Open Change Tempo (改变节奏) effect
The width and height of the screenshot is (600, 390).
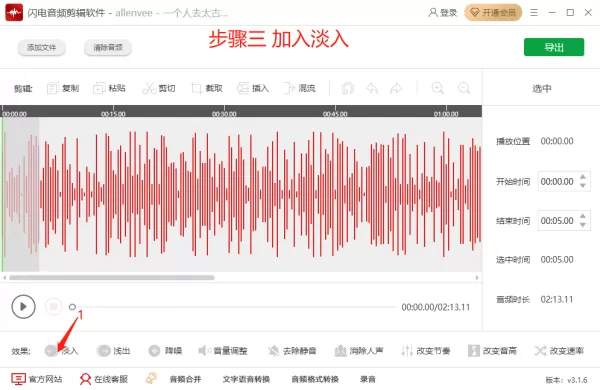[426, 351]
